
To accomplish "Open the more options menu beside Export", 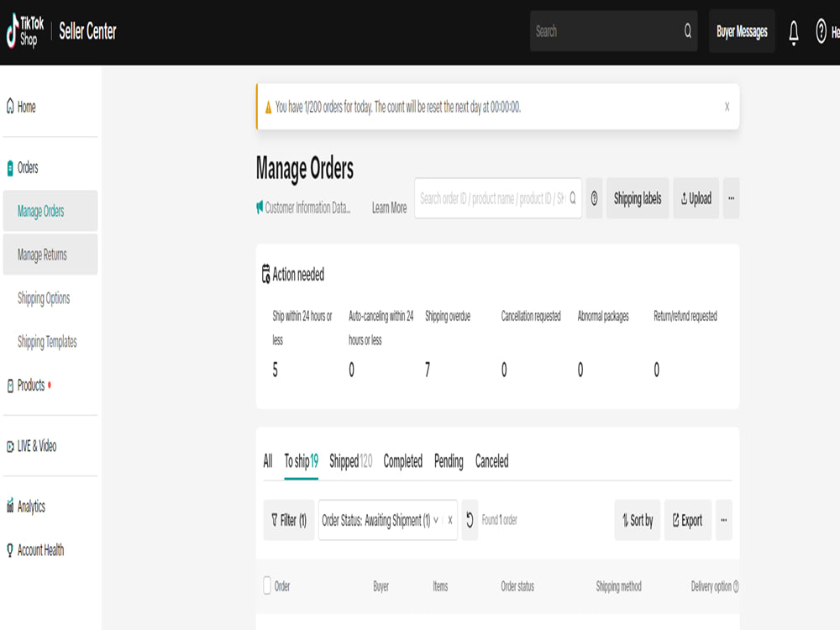I will point(724,520).
